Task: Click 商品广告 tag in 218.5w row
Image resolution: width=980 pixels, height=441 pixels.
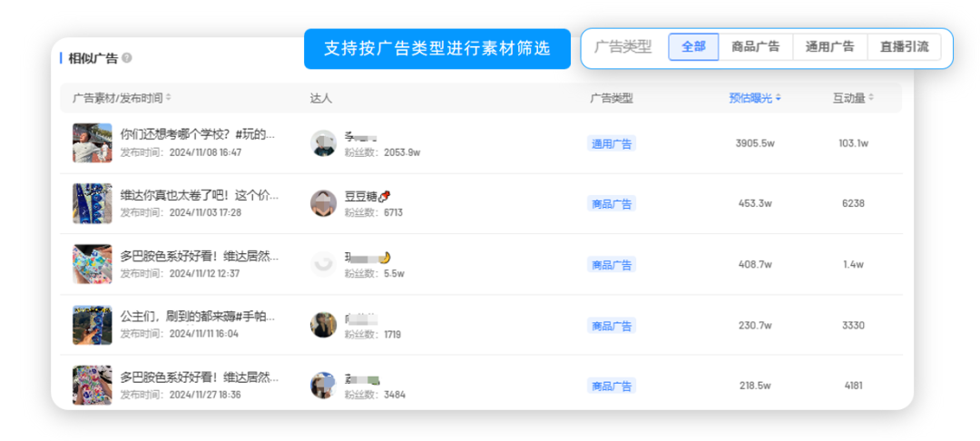Action: click(x=612, y=386)
